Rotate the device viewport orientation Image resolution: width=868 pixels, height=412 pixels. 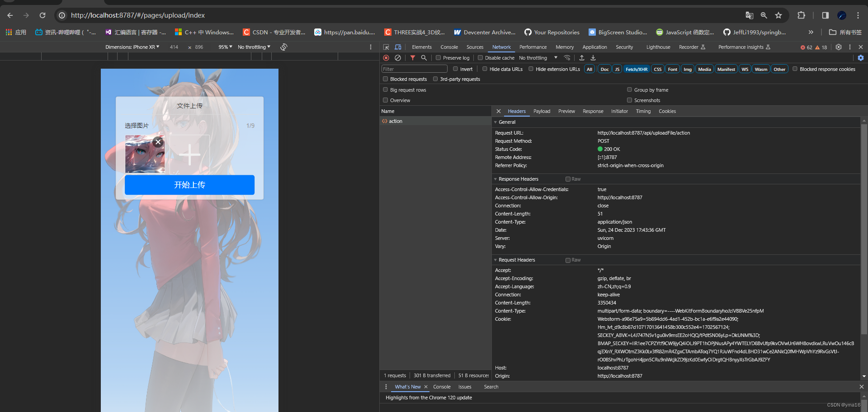[x=284, y=47]
